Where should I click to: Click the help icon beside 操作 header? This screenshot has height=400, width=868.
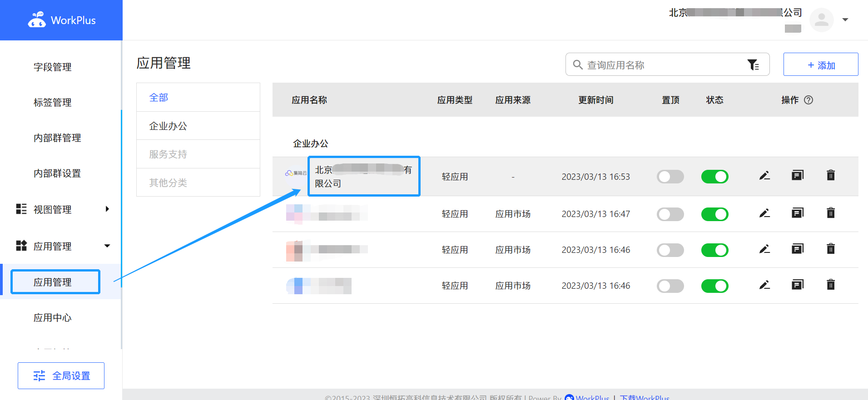click(808, 100)
